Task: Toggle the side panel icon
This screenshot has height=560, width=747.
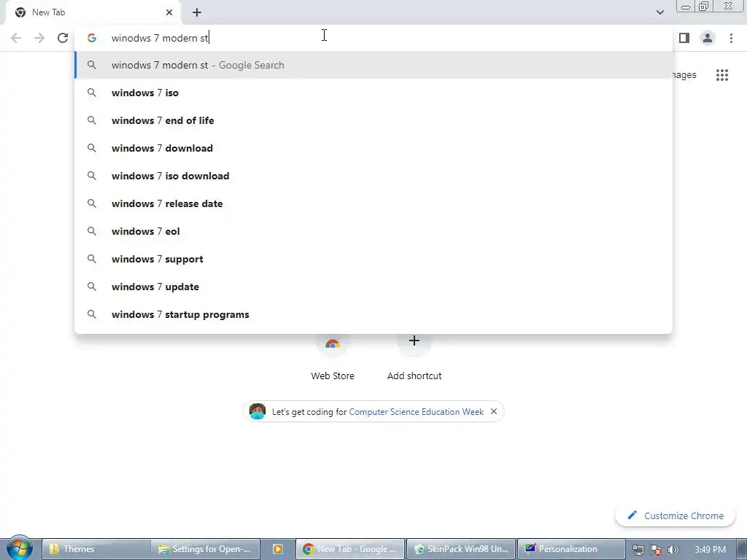Action: pyautogui.click(x=684, y=38)
